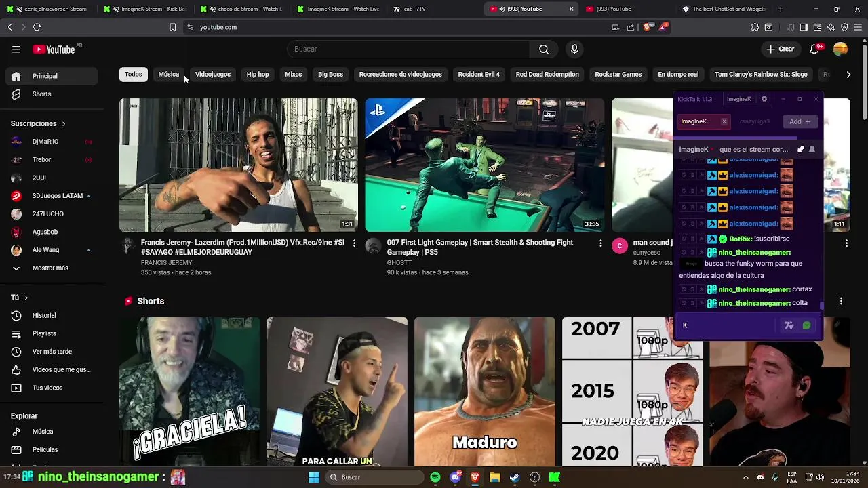Image resolution: width=868 pixels, height=488 pixels.
Task: Open the Brave Wallet icon in toolbar
Action: click(x=817, y=27)
